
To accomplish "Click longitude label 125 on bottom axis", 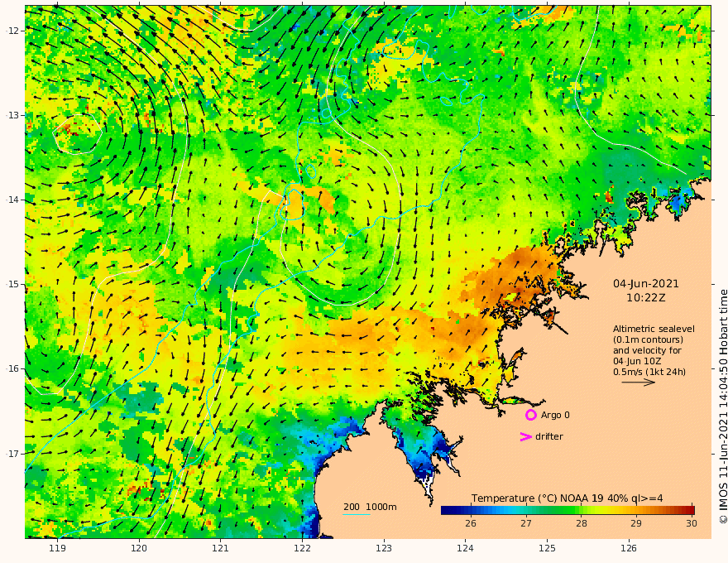I will [547, 548].
